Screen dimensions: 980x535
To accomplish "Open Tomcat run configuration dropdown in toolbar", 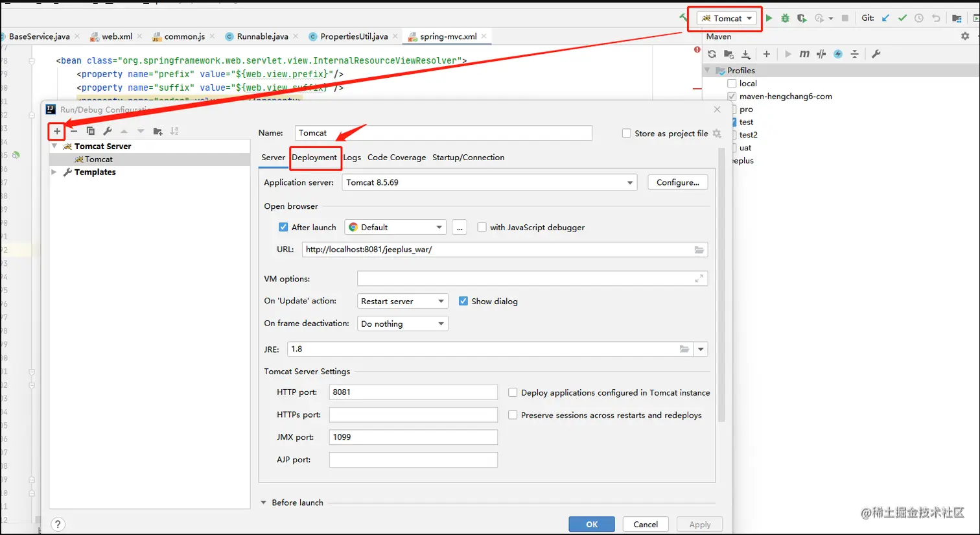I will coord(728,18).
